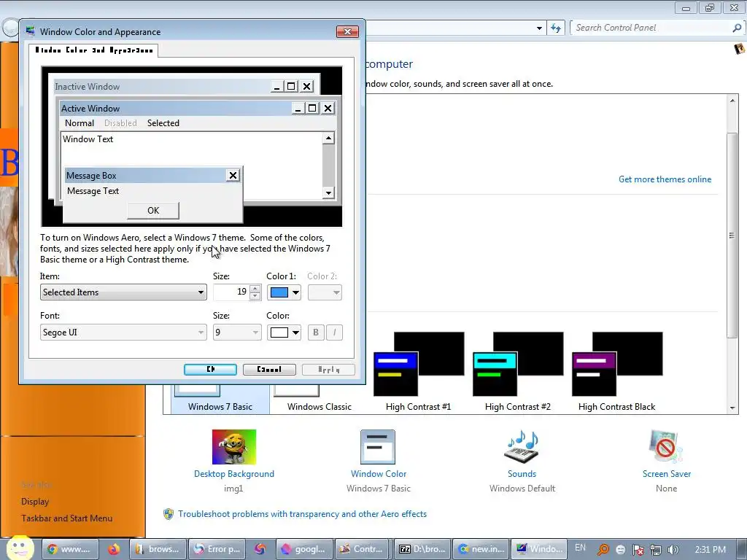Screen dimensions: 747x560
Task: Open the Screen Saver icon
Action: pyautogui.click(x=666, y=447)
